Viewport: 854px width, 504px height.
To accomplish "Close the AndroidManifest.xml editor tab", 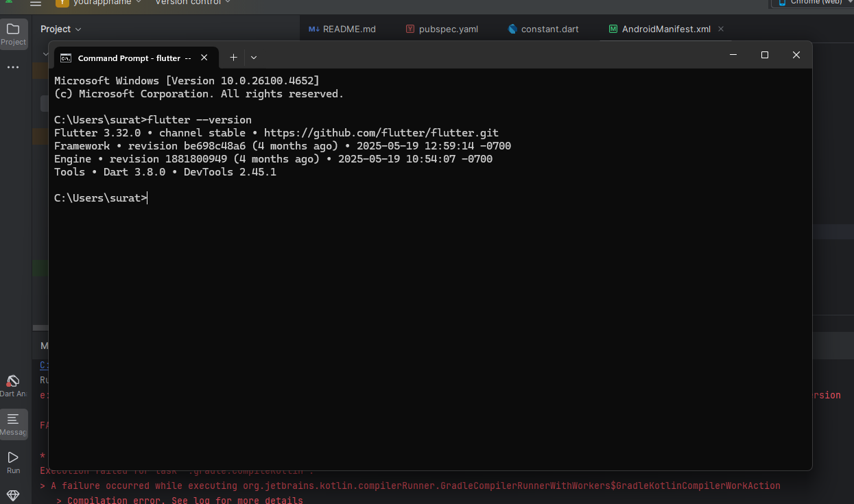I will point(720,29).
